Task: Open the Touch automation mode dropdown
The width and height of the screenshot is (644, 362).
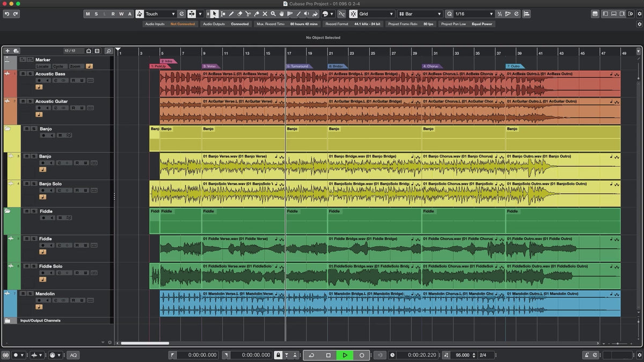Action: coord(161,14)
